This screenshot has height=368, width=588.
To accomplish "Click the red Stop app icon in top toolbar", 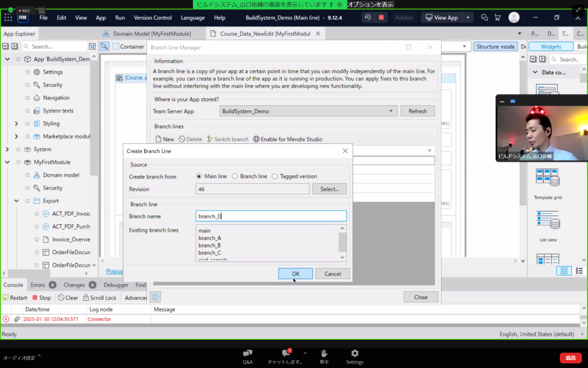I will click(x=381, y=18).
